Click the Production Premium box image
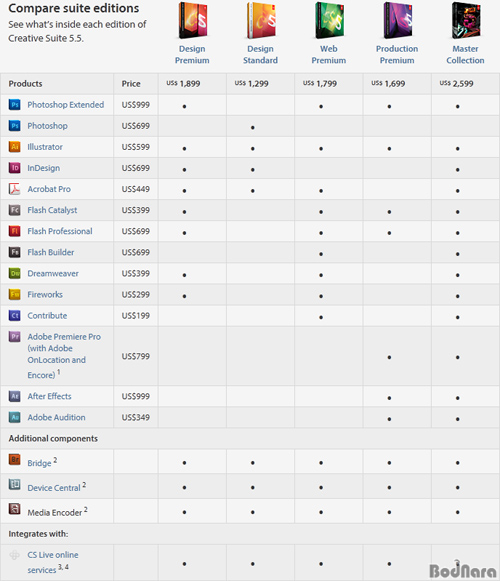 tap(398, 20)
